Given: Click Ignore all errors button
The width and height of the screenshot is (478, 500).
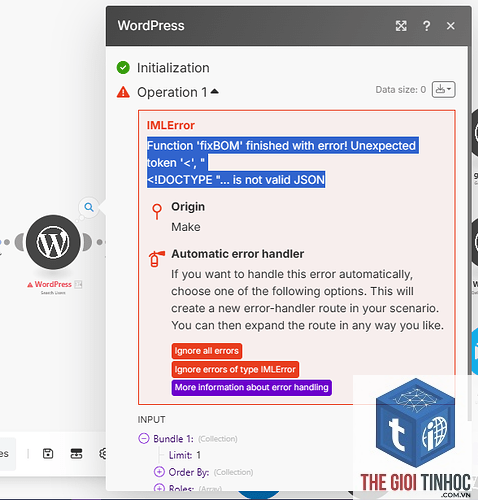Looking at the screenshot, I should 207,351.
